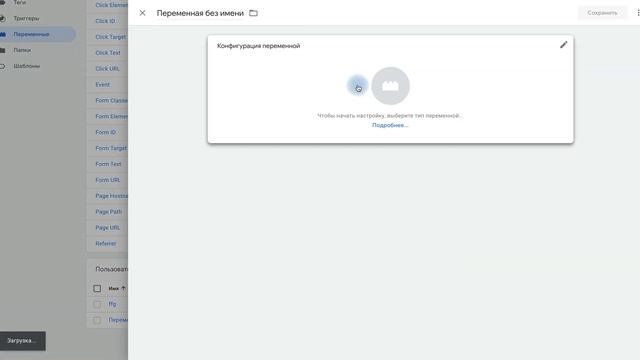The image size is (640, 360).
Task: Select the Event variable row
Action: [x=107, y=84]
